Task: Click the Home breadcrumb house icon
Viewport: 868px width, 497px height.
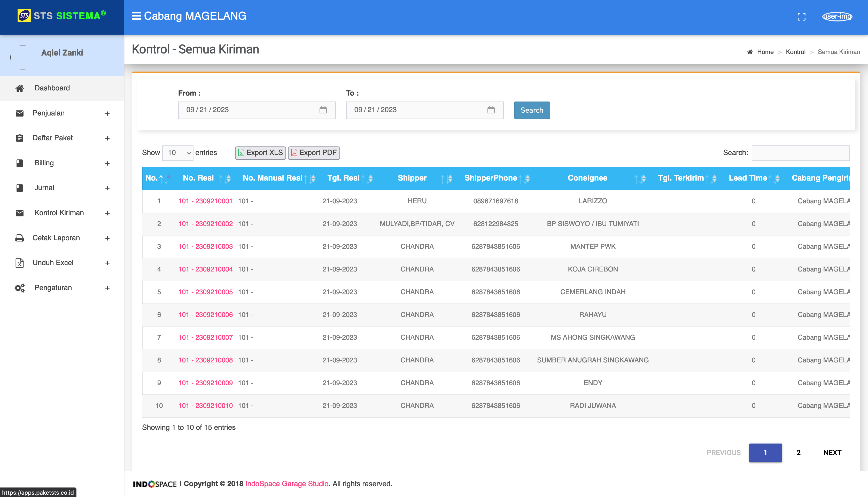Action: (x=750, y=52)
